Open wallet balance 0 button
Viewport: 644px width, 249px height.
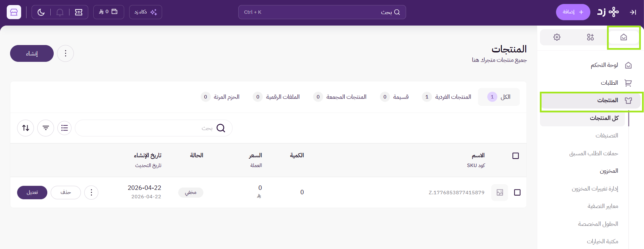coord(108,12)
